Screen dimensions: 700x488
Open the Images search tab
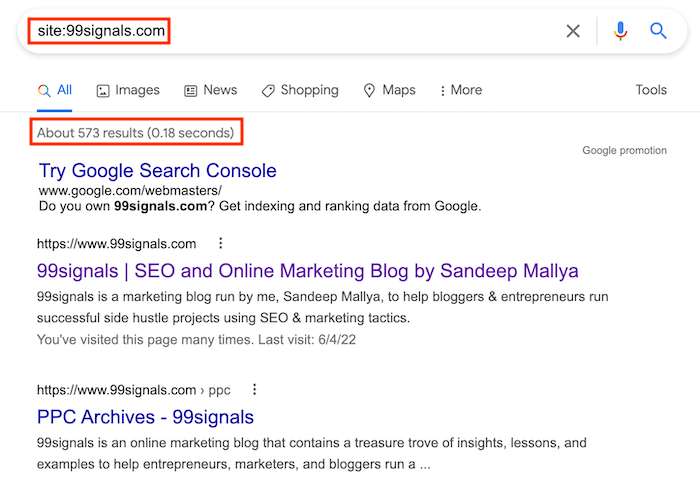point(128,90)
